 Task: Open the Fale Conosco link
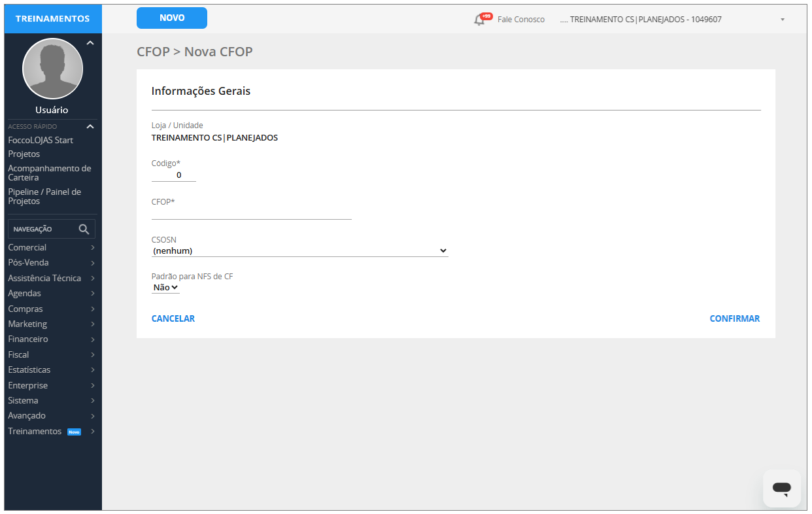[x=521, y=20]
